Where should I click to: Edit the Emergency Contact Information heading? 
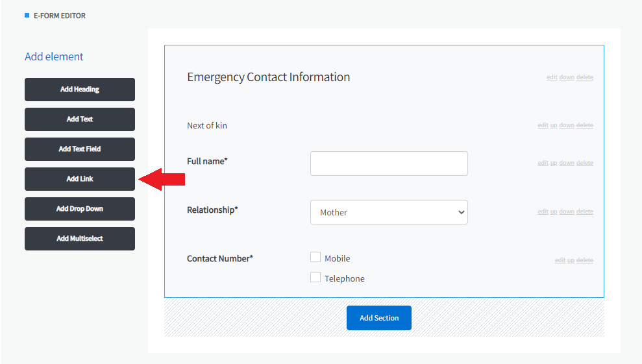[552, 78]
